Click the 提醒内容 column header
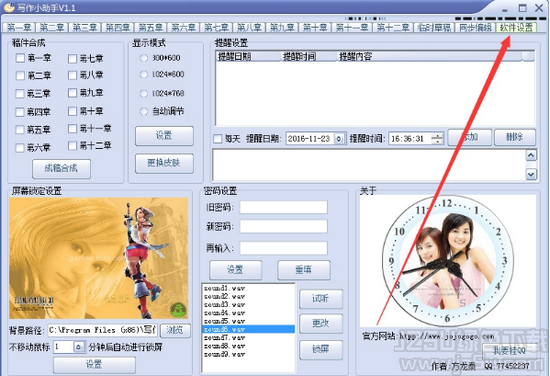The image size is (550, 376). coord(430,56)
